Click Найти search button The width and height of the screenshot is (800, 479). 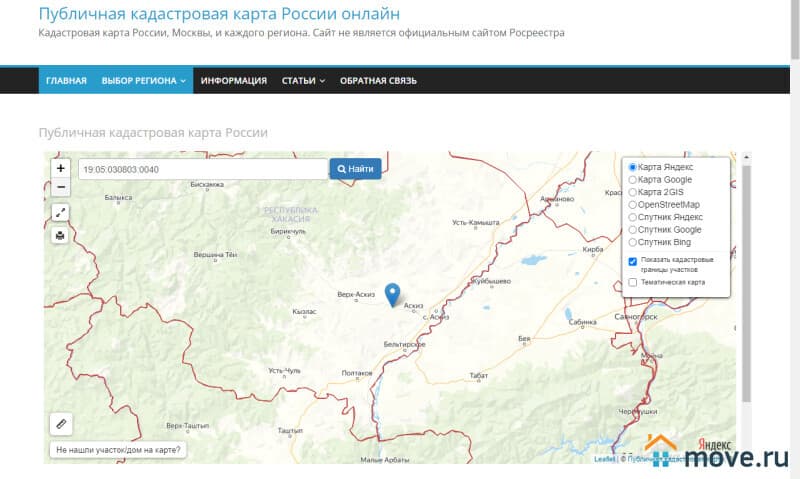356,169
